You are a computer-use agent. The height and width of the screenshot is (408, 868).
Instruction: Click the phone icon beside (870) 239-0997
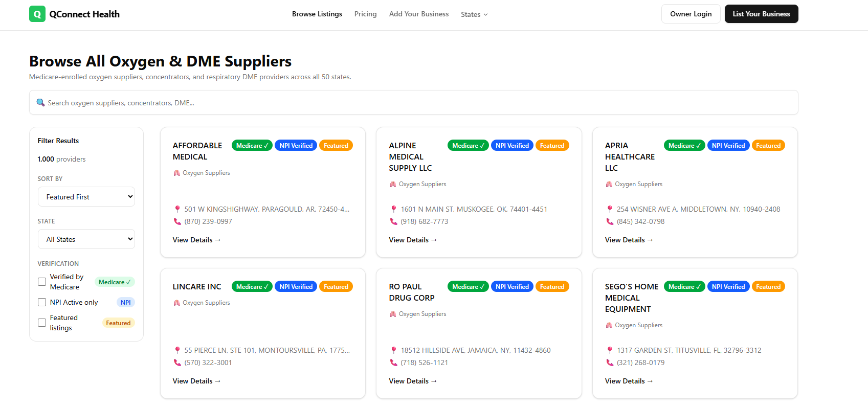(x=177, y=221)
